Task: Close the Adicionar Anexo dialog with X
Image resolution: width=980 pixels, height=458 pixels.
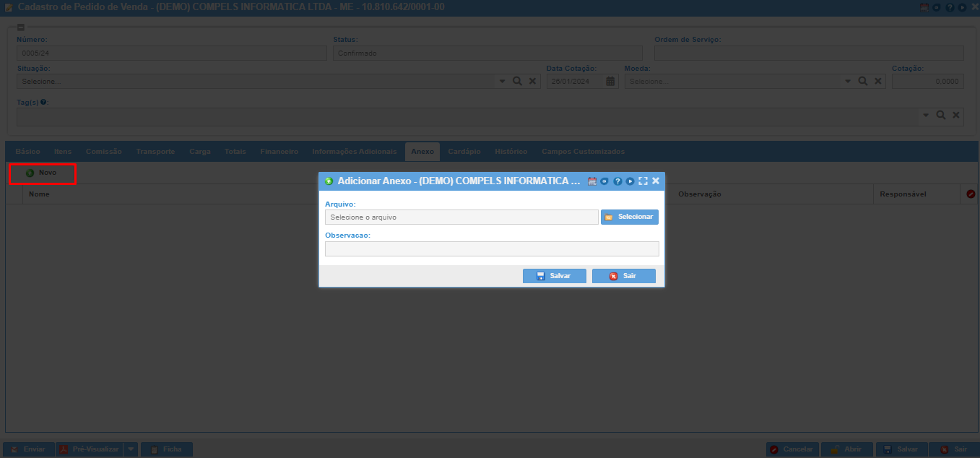Action: click(x=656, y=181)
